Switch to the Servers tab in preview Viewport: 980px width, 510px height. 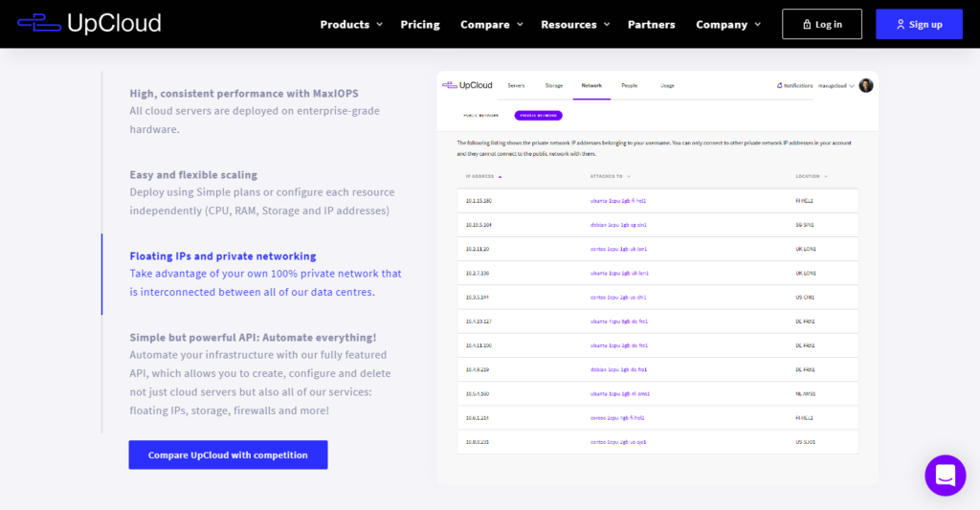pos(516,85)
